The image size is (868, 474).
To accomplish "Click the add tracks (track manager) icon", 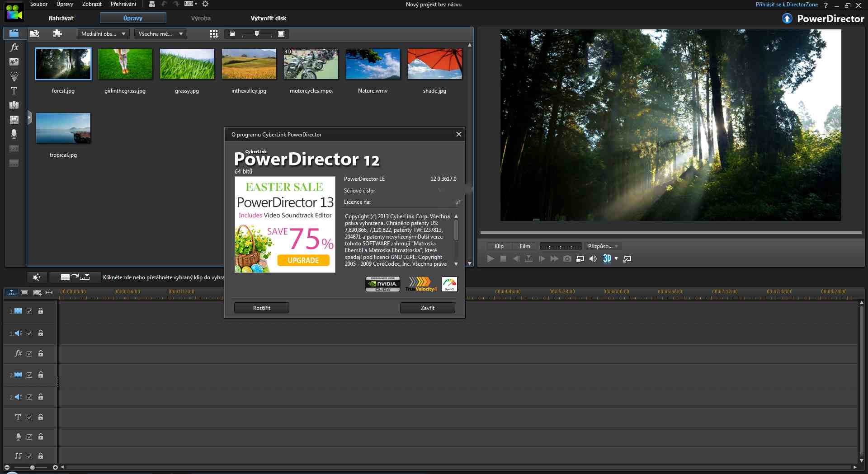I will point(37,292).
